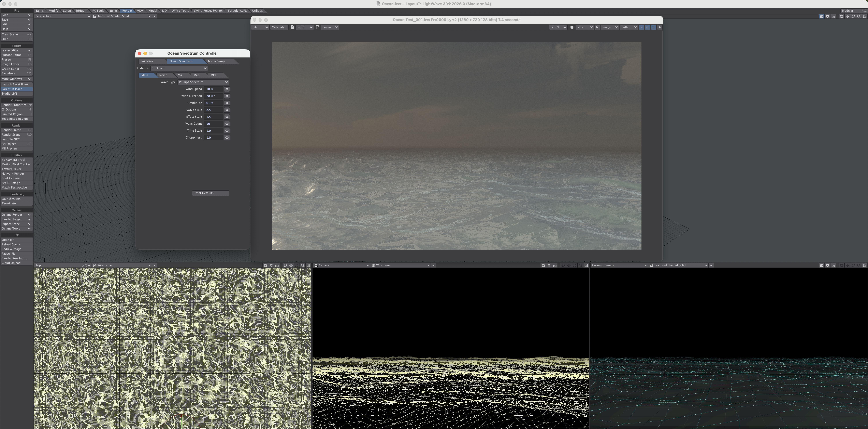Click monitor display icon in render window
The image size is (868, 429).
(x=572, y=27)
